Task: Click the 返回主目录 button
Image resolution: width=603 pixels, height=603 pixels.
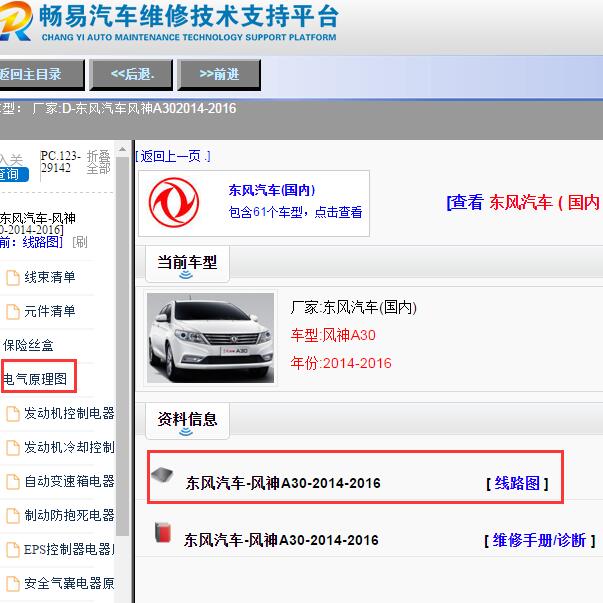Action: 42,75
